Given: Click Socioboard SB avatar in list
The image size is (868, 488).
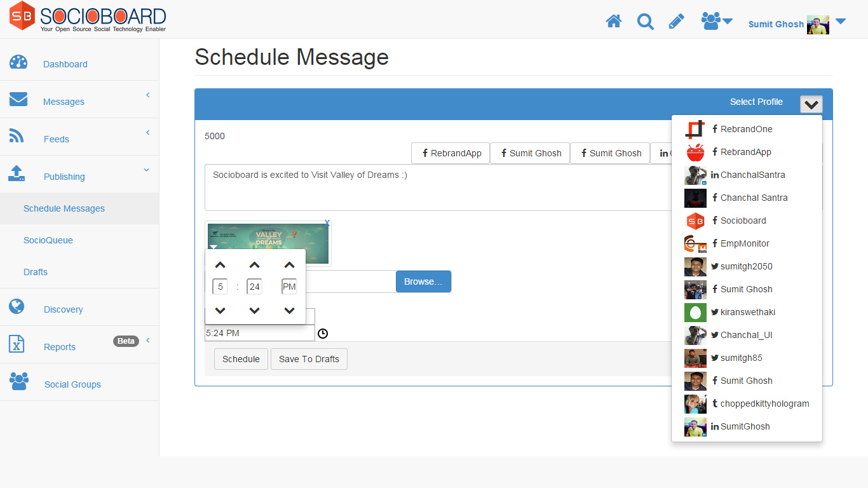Looking at the screenshot, I should coord(695,220).
